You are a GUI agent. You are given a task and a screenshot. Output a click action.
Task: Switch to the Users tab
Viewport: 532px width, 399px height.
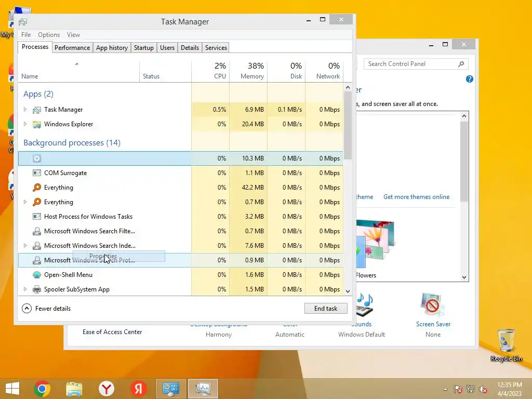coord(167,48)
